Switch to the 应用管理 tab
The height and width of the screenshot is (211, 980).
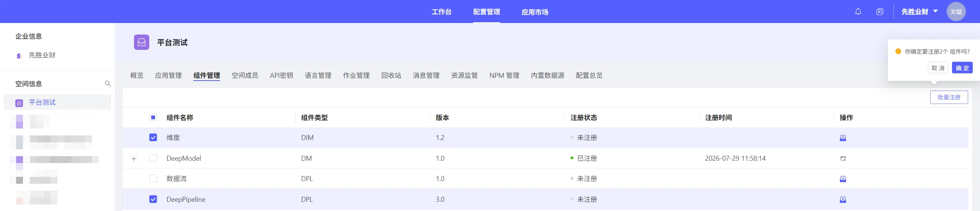click(x=168, y=75)
